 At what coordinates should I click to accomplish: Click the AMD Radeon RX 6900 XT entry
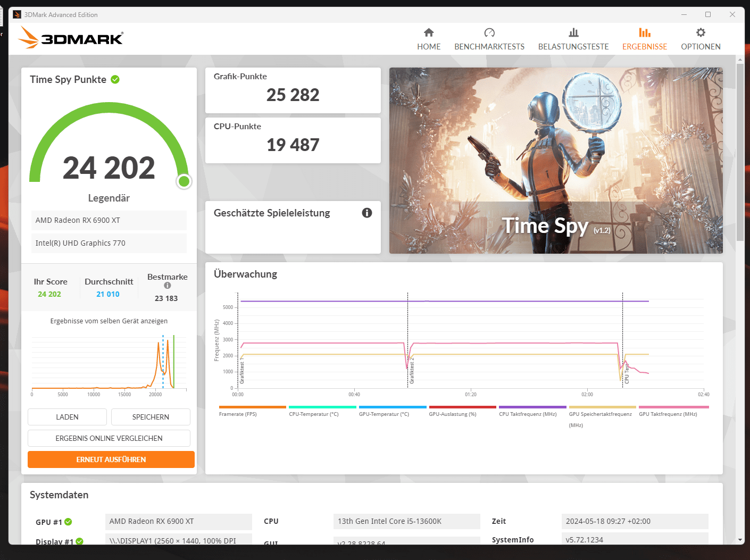click(109, 220)
